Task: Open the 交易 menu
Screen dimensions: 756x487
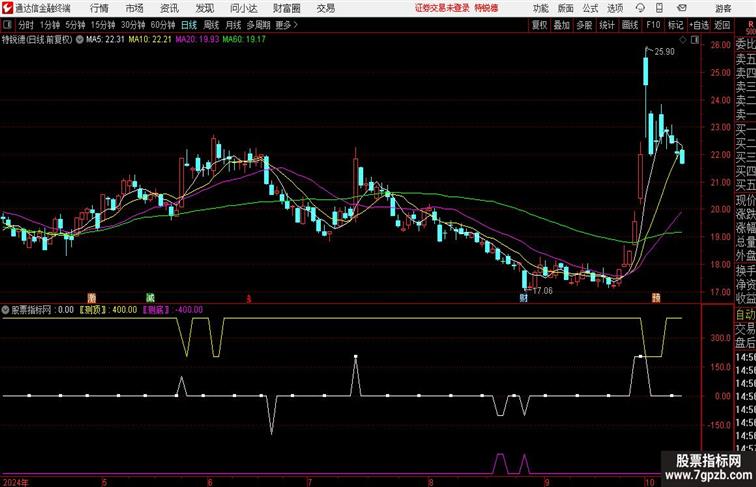Action: tap(325, 8)
